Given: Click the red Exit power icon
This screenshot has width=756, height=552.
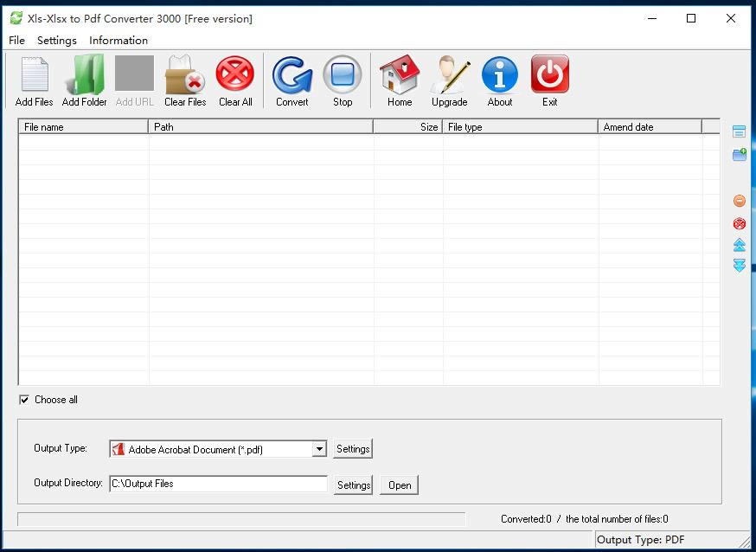Looking at the screenshot, I should pyautogui.click(x=550, y=74).
